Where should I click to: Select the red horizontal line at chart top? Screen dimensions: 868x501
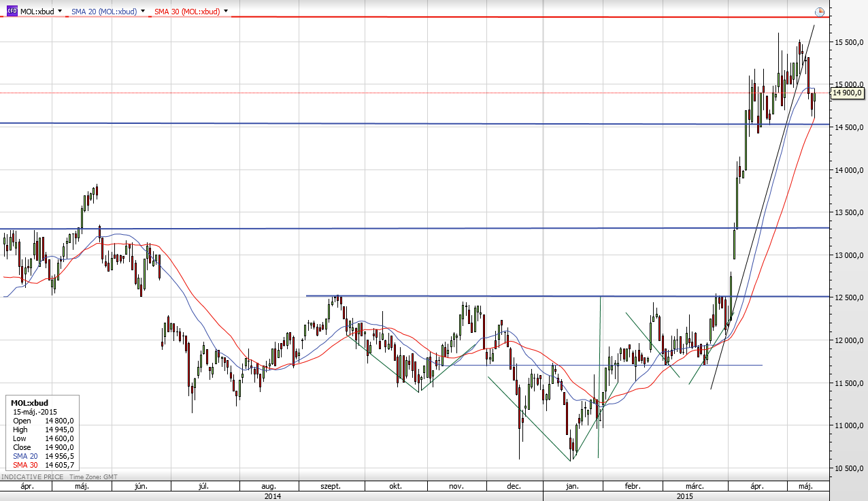point(415,17)
